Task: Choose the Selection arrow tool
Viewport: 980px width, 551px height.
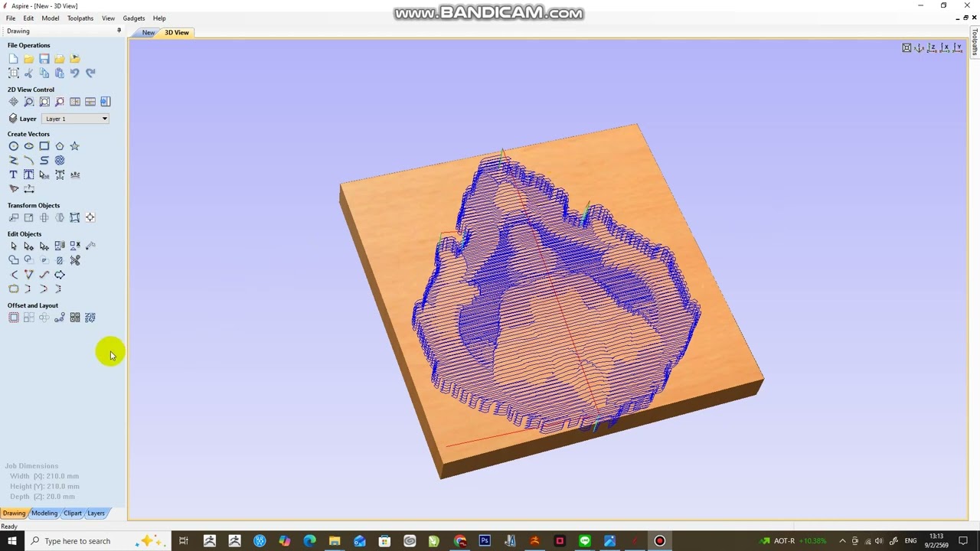Action: 13,246
